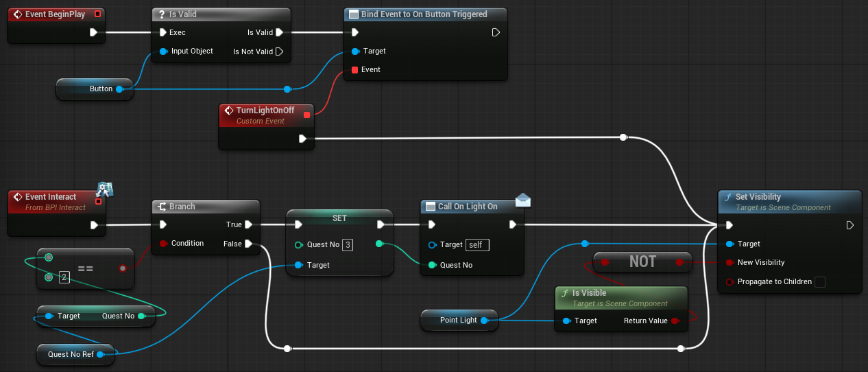
Task: Select the Button variable node
Action: [x=94, y=89]
